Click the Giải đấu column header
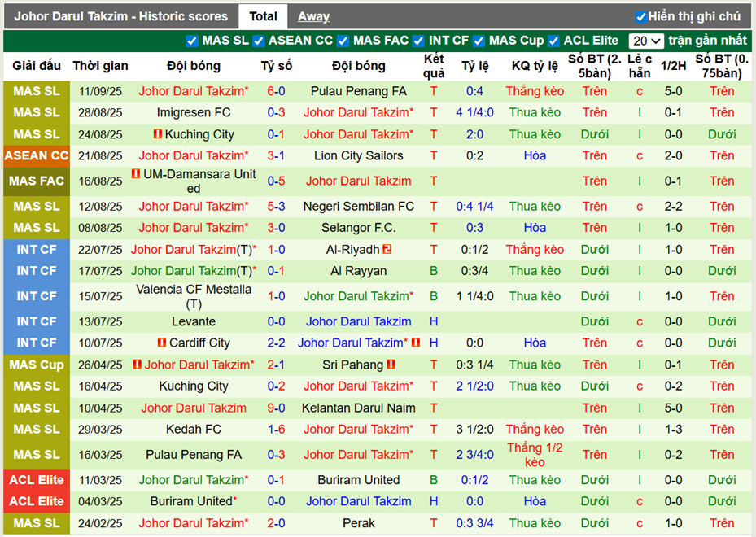Screen dimensions: 756x537 tap(37, 66)
